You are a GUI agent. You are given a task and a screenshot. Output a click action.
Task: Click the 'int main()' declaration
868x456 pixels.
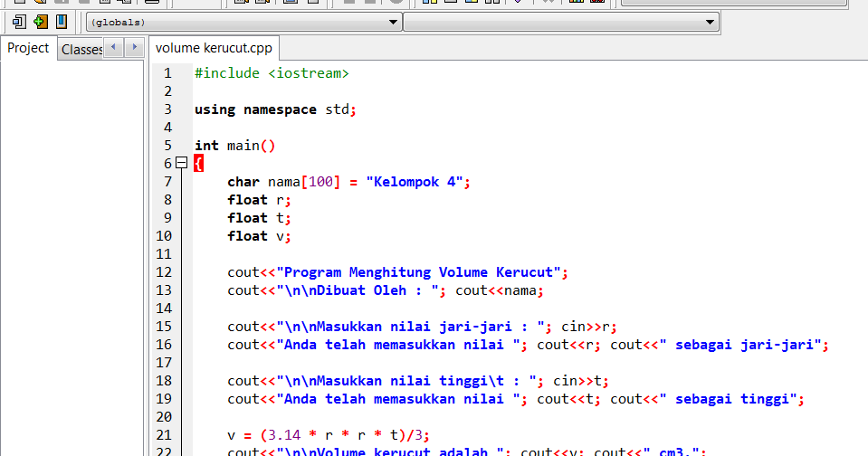[x=234, y=146]
